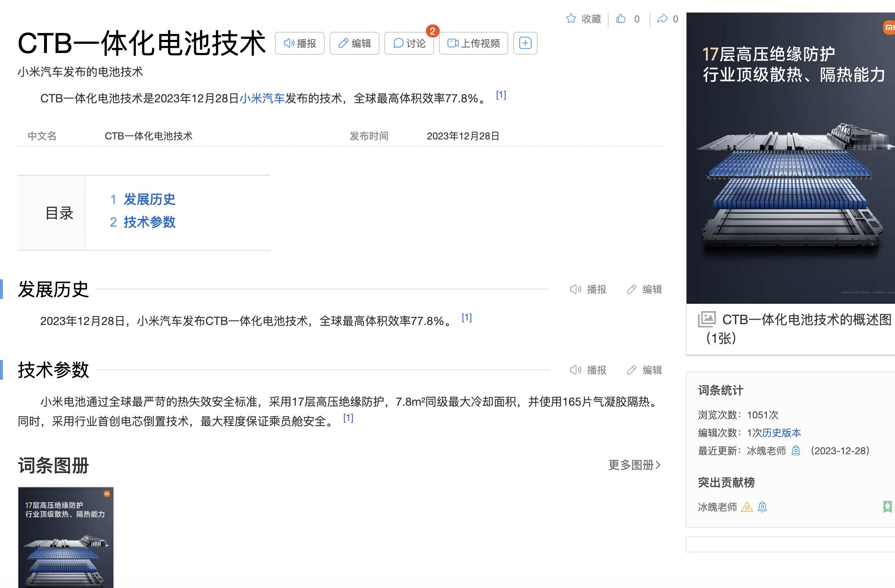Click the plus icon after 上传视频
The height and width of the screenshot is (588, 895).
click(x=525, y=43)
